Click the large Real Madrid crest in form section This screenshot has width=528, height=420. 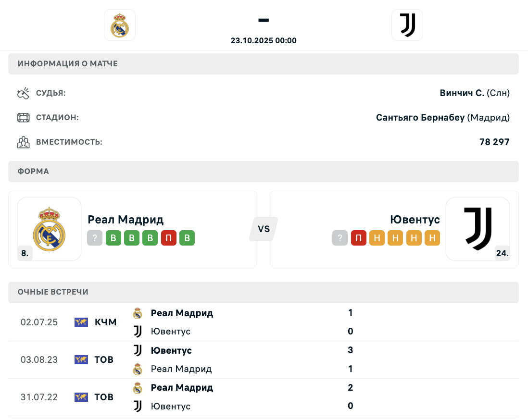[x=49, y=229]
